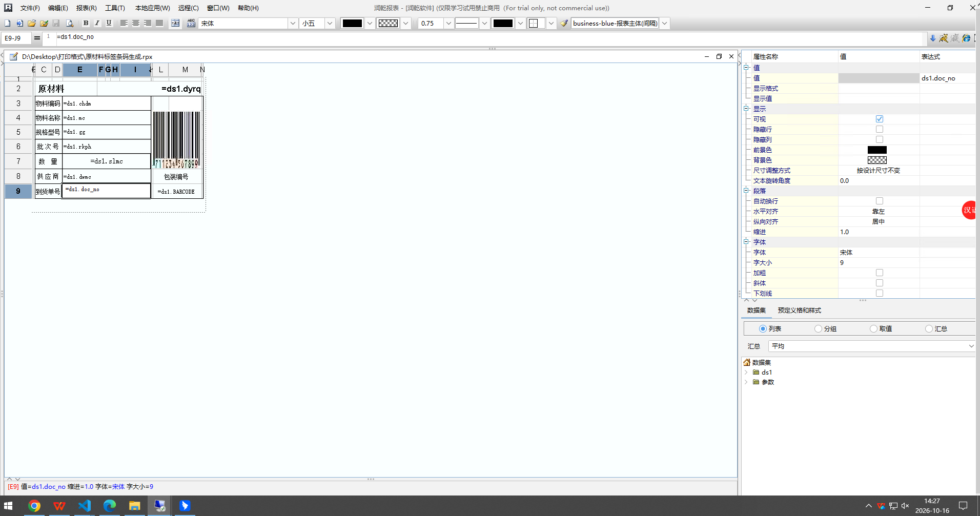Click the open folder toolbar icon
The width and height of the screenshot is (980, 516).
[32, 23]
